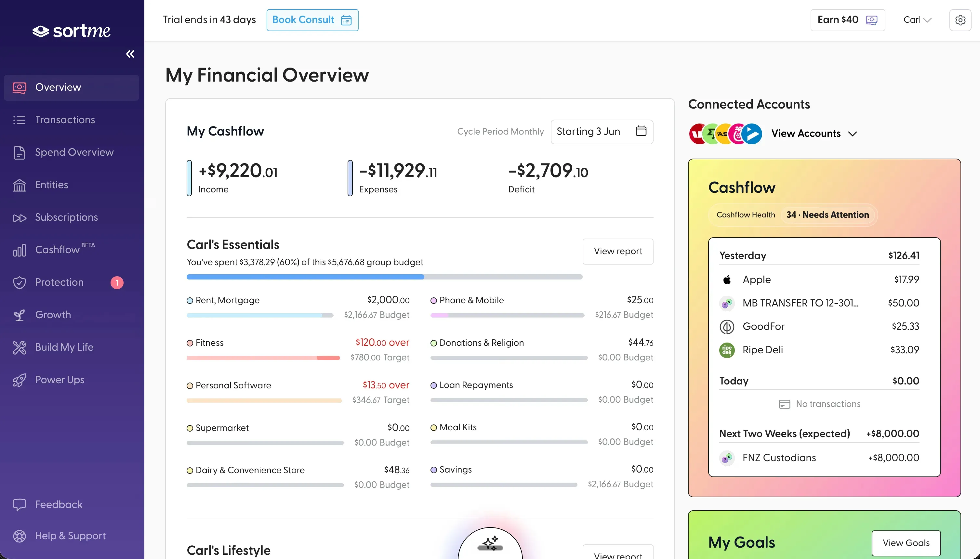Click the Power Ups rocket icon
Image resolution: width=980 pixels, height=559 pixels.
pyautogui.click(x=19, y=380)
